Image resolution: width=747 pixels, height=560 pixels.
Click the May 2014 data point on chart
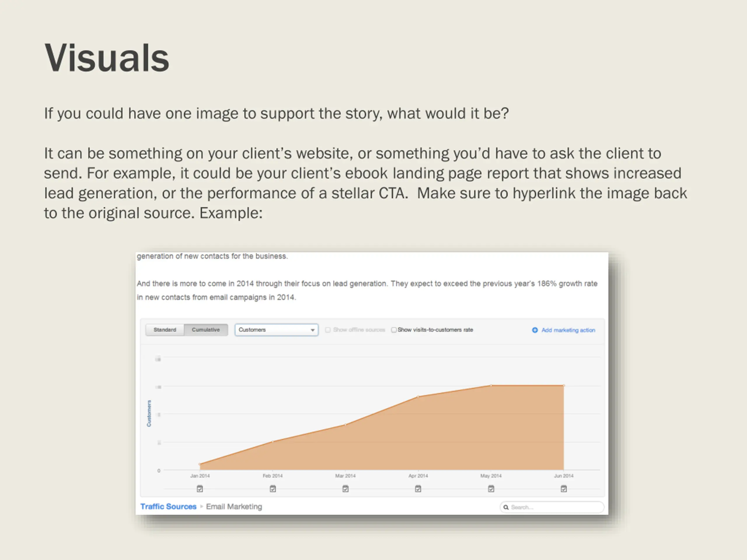pos(491,385)
